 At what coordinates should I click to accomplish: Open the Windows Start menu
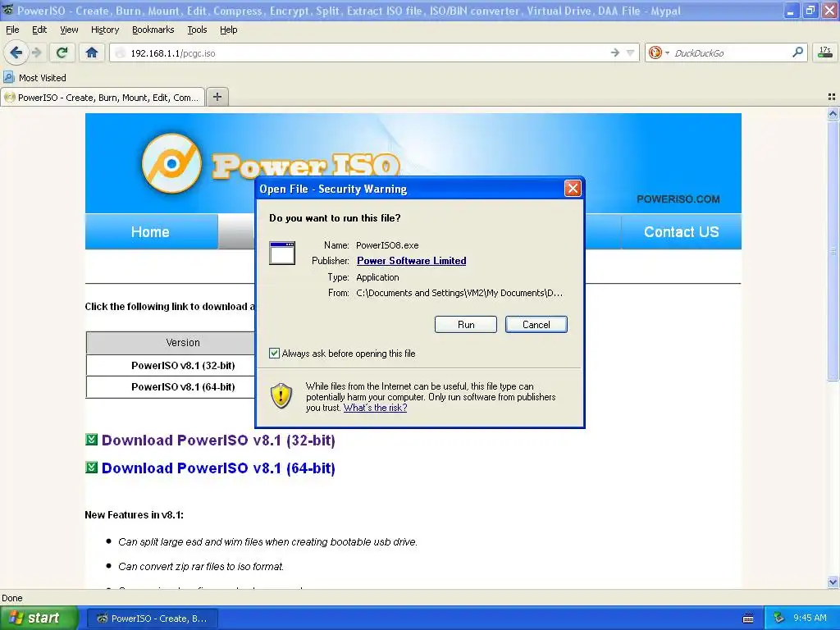[x=39, y=619]
